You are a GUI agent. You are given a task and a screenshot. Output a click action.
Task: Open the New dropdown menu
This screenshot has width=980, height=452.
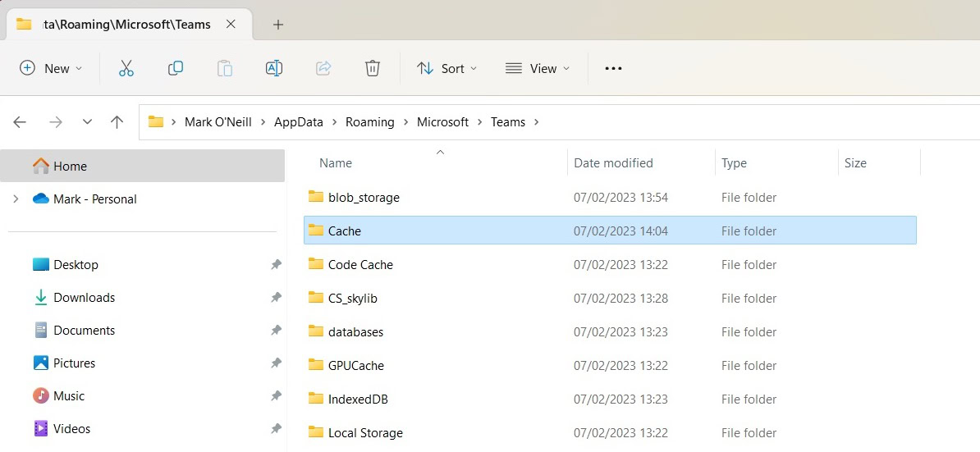point(51,69)
